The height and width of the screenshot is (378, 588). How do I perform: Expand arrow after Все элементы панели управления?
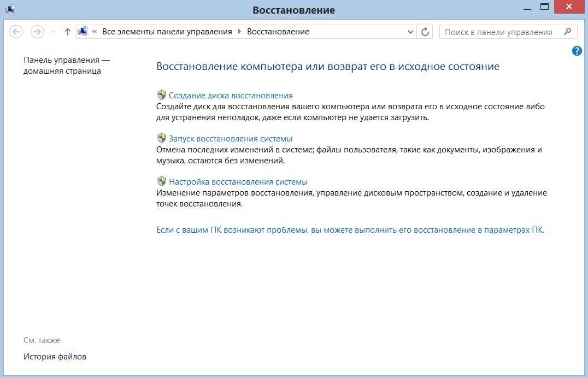tap(239, 32)
